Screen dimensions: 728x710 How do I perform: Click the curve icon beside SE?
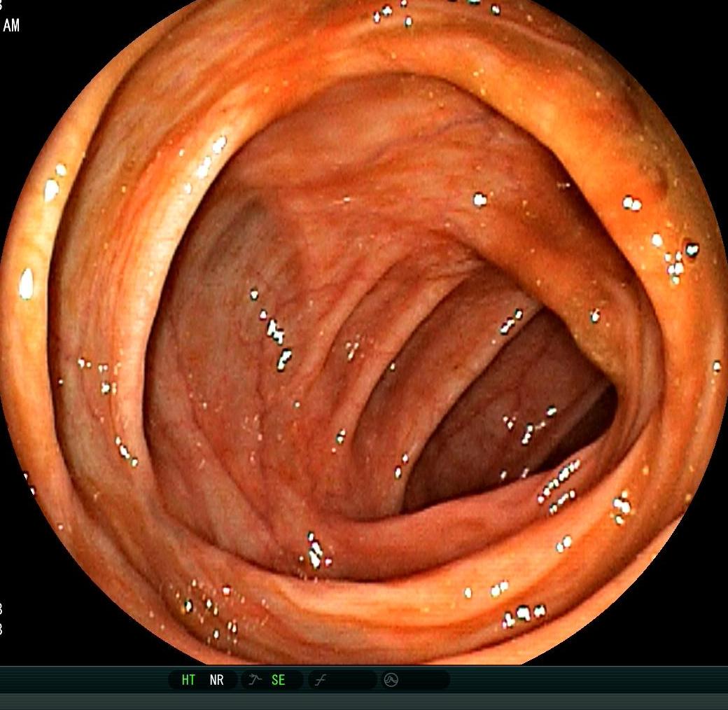coord(255,680)
